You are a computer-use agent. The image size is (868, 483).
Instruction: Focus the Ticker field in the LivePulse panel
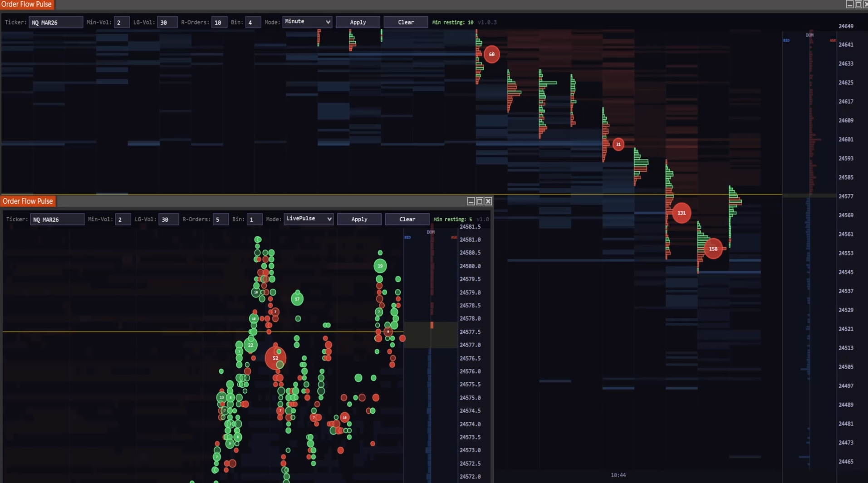click(x=57, y=220)
